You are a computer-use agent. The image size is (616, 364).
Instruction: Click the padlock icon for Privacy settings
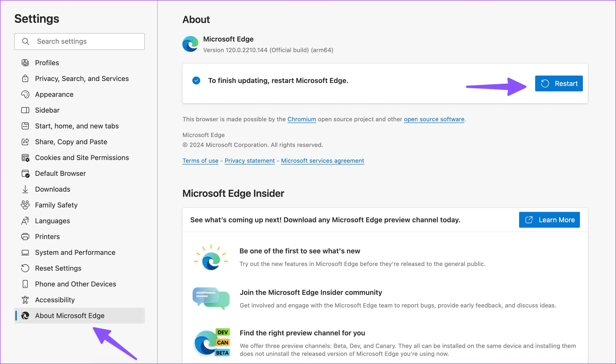[x=25, y=79]
